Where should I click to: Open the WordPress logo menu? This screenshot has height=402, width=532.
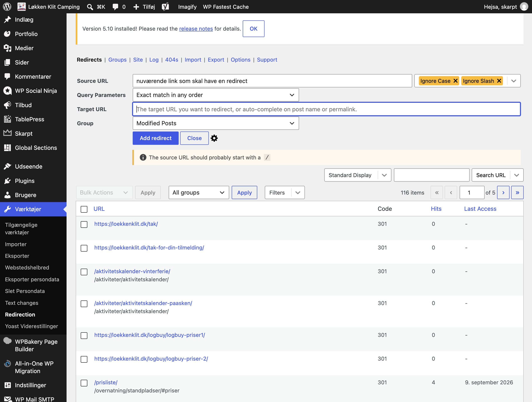[x=7, y=7]
